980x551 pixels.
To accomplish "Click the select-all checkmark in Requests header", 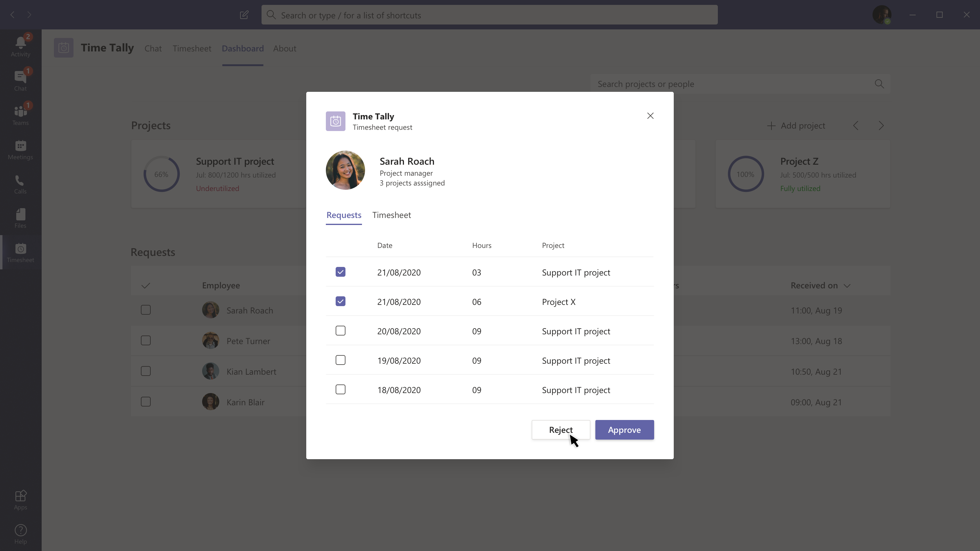I will tap(146, 286).
